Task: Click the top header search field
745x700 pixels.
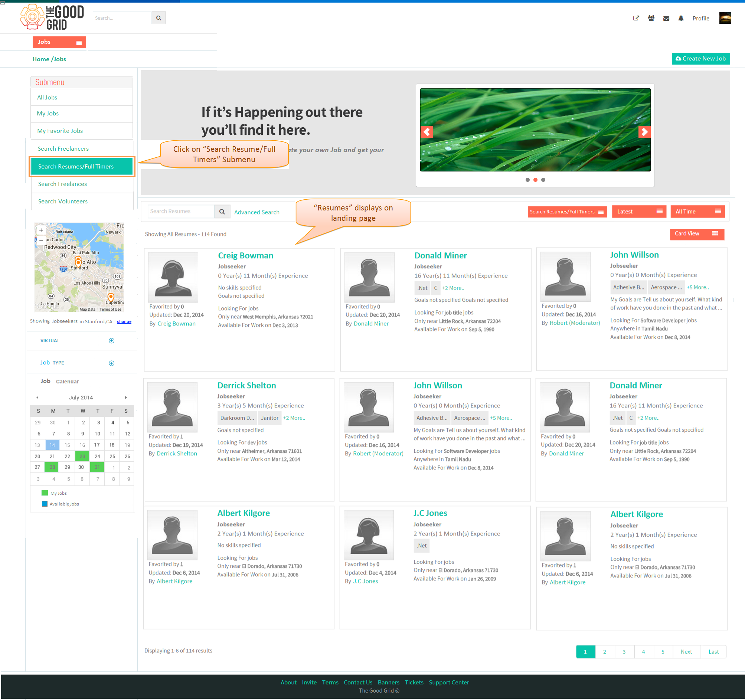Action: click(x=122, y=18)
